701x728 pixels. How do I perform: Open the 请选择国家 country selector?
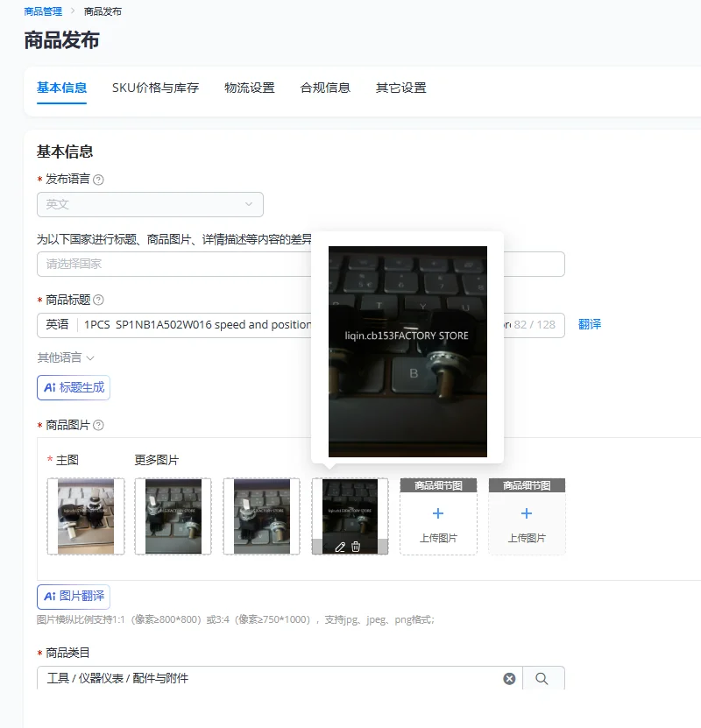pyautogui.click(x=301, y=265)
